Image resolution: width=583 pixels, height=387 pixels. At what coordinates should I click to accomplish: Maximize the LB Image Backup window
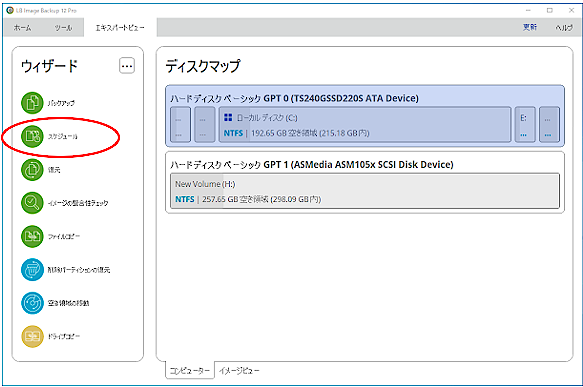550,10
